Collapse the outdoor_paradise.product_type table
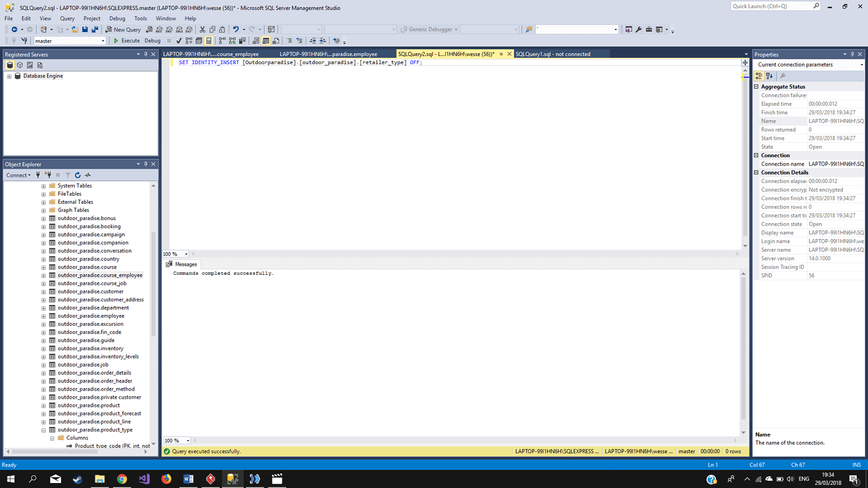 click(x=43, y=430)
